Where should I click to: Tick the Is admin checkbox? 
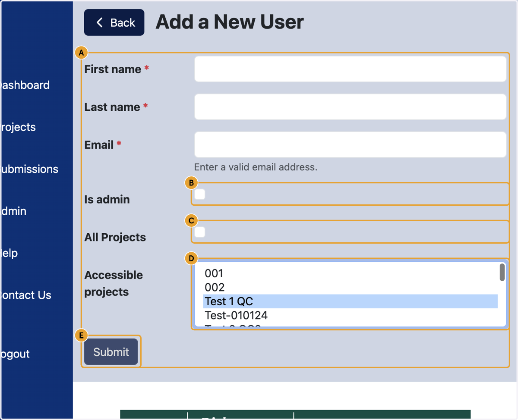click(x=200, y=194)
